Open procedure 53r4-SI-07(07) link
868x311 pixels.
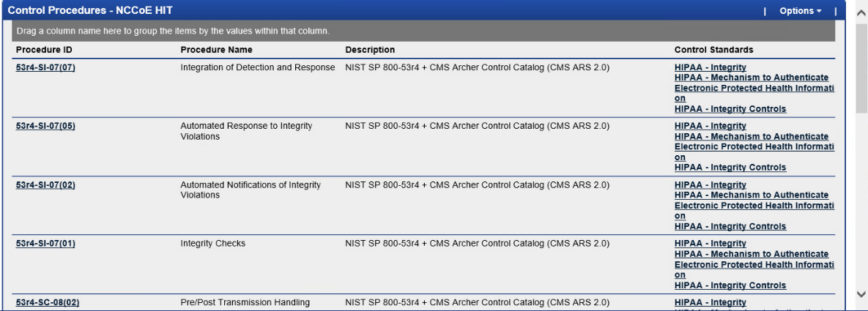click(45, 67)
